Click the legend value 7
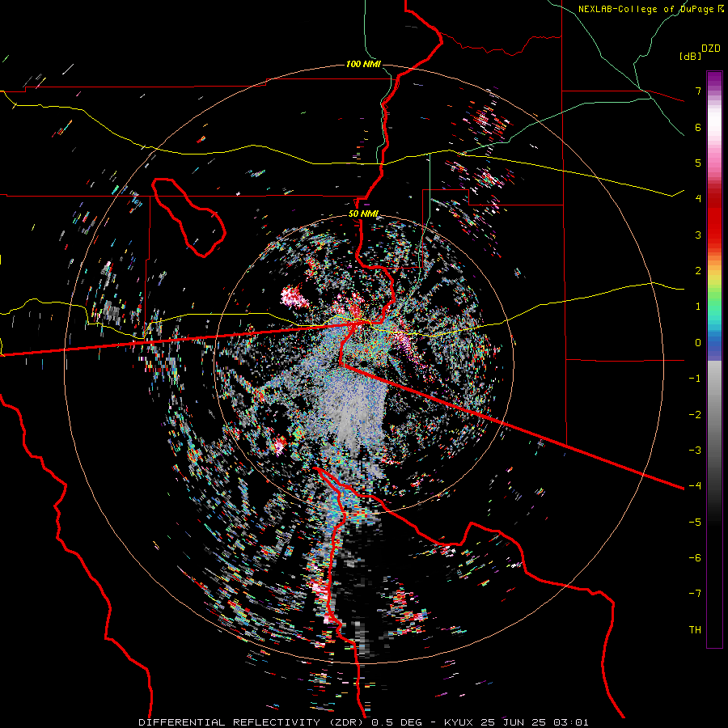Viewport: 728px width, 728px height. 698,91
